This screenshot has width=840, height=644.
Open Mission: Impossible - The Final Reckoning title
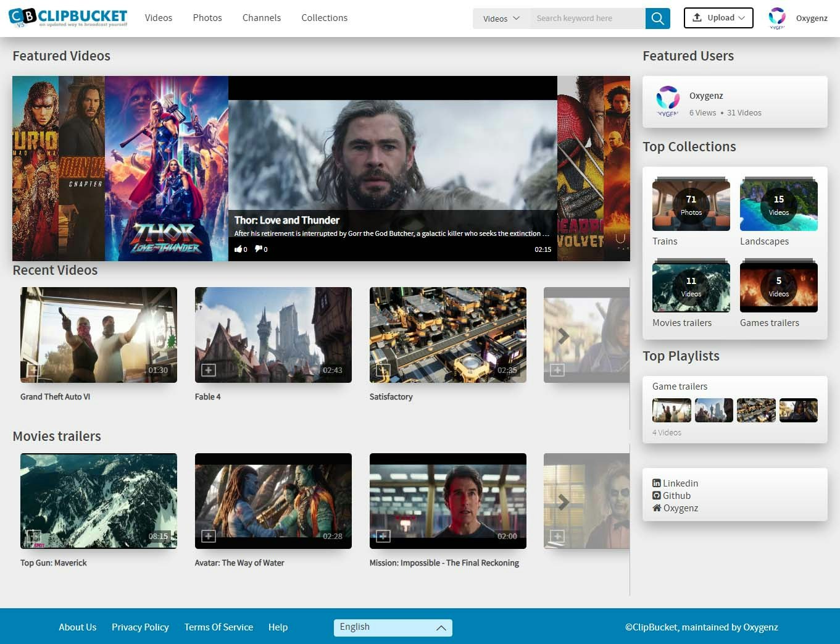(x=444, y=563)
